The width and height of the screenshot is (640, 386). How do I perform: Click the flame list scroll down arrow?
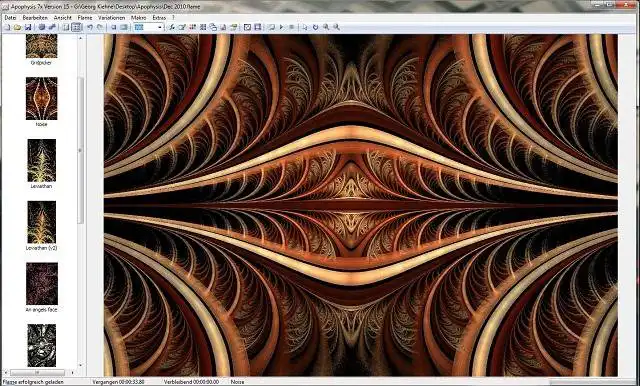pos(80,366)
